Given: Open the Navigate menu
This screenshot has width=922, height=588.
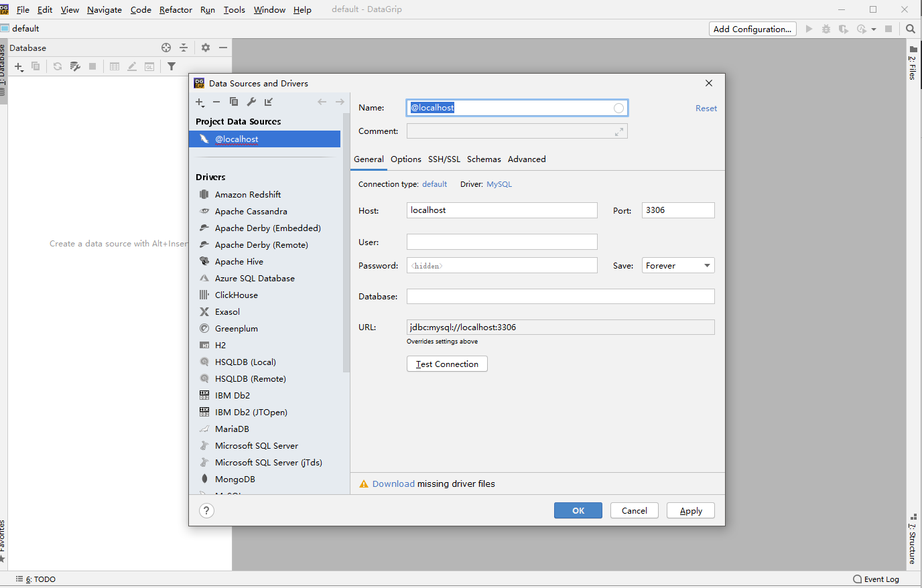Looking at the screenshot, I should 105,9.
